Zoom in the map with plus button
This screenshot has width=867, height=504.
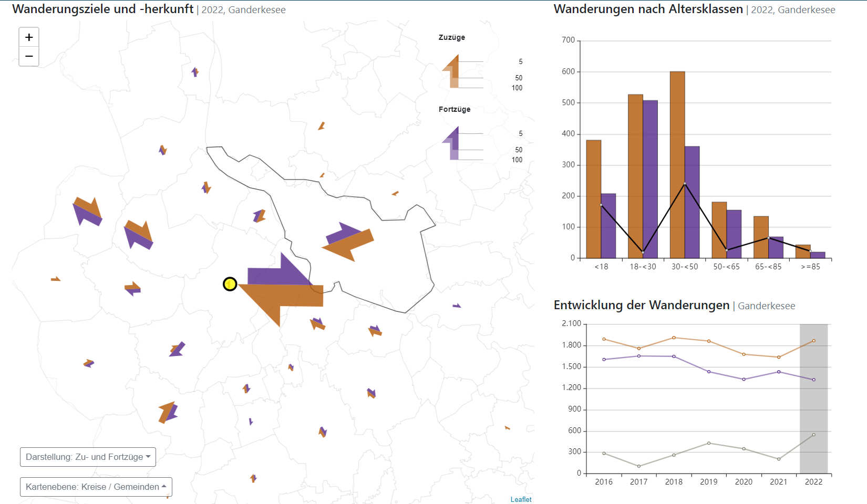pos(29,37)
